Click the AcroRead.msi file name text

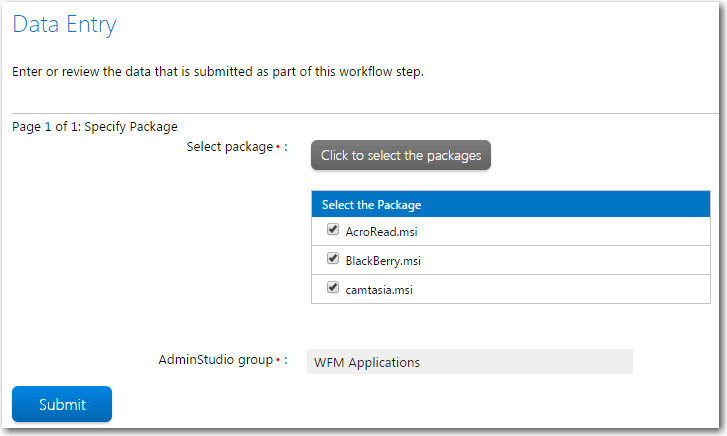click(x=381, y=231)
